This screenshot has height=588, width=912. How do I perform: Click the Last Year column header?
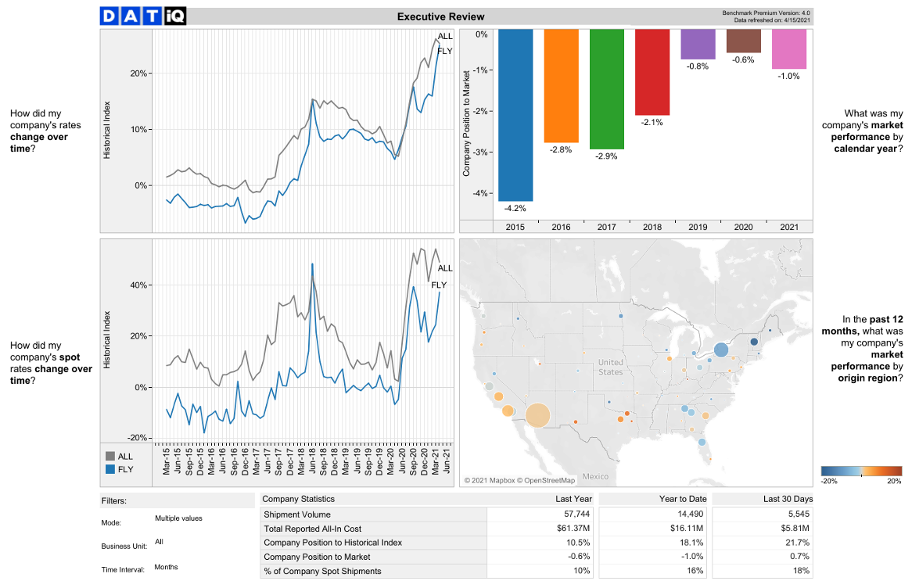[x=573, y=499]
